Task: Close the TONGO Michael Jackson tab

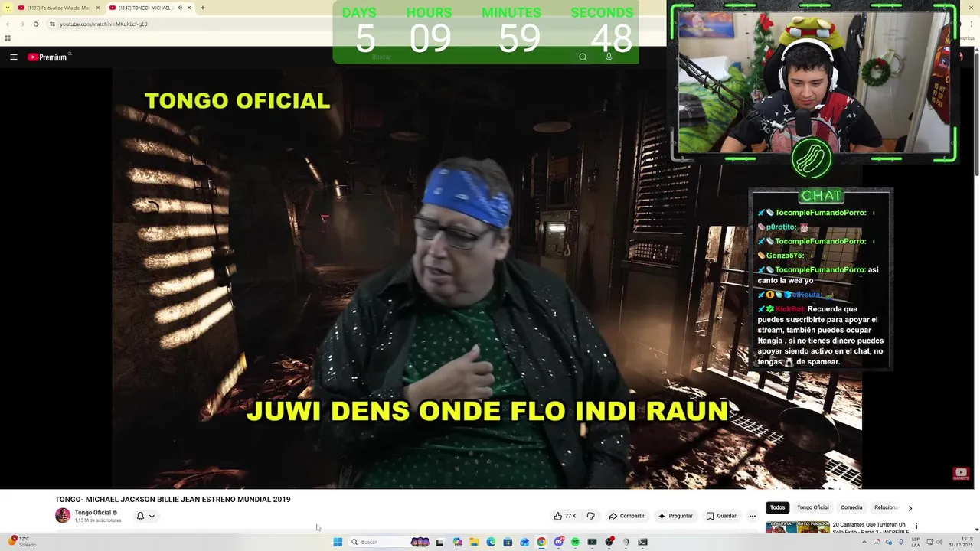Action: click(189, 8)
